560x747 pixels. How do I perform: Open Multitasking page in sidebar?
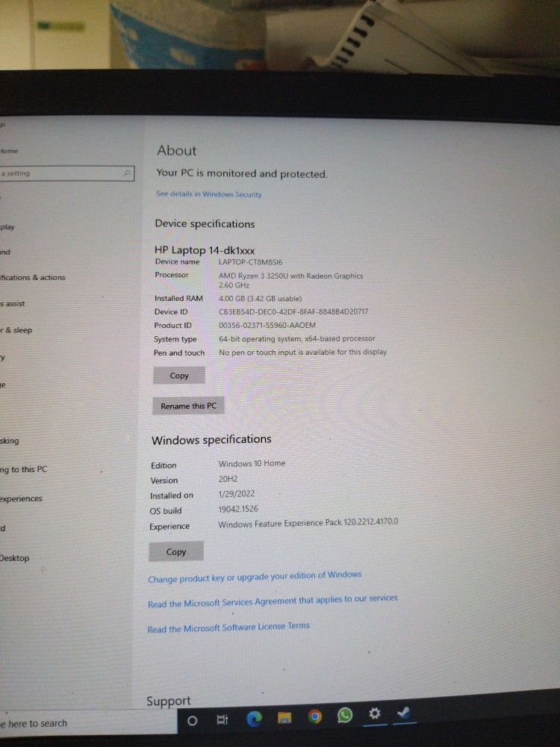(10, 441)
